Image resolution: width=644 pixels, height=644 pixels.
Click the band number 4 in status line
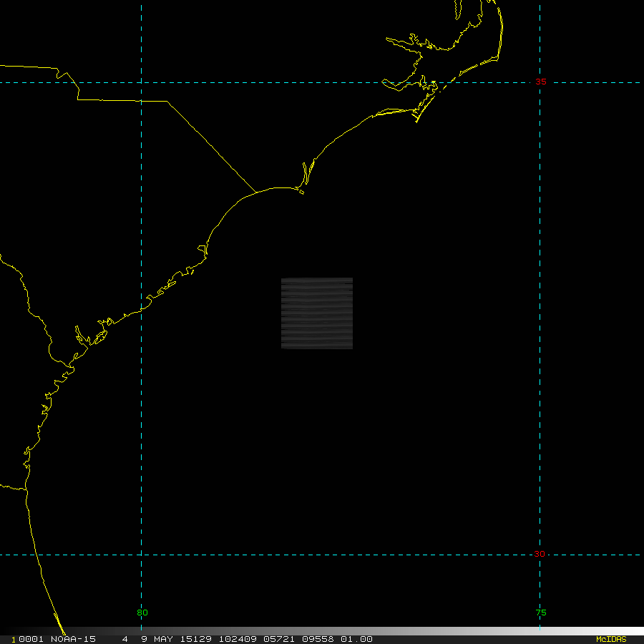pos(125,639)
